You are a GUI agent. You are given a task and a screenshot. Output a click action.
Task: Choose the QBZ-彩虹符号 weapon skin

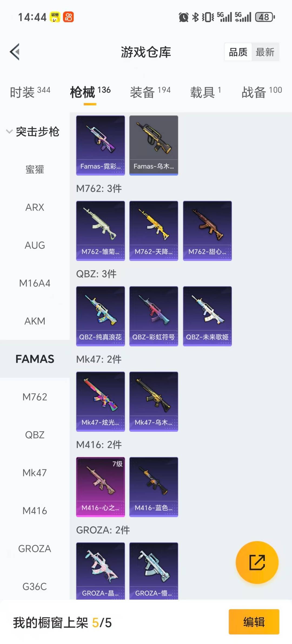pos(154,316)
